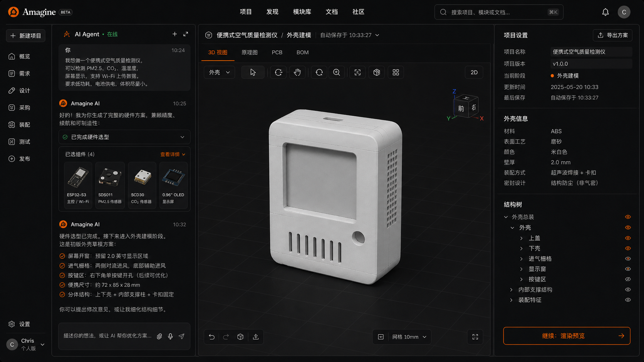Attach a file with the paperclip icon
The height and width of the screenshot is (362, 644).
(159, 336)
